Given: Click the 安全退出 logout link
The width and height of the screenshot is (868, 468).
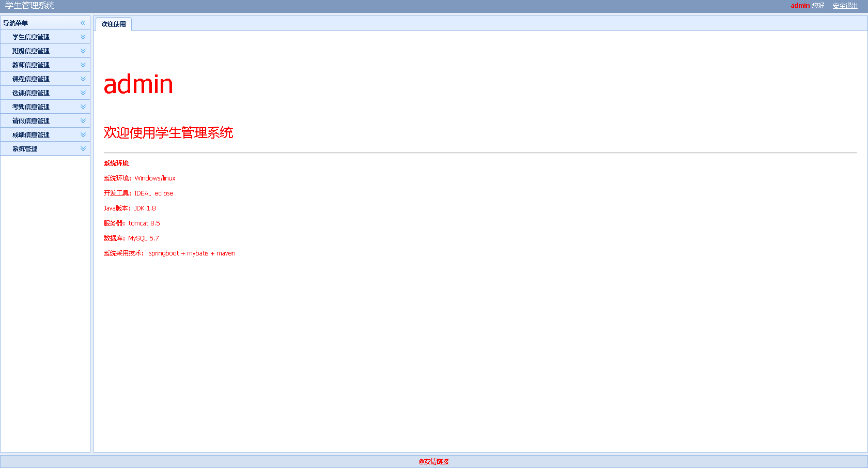Looking at the screenshot, I should 845,6.
